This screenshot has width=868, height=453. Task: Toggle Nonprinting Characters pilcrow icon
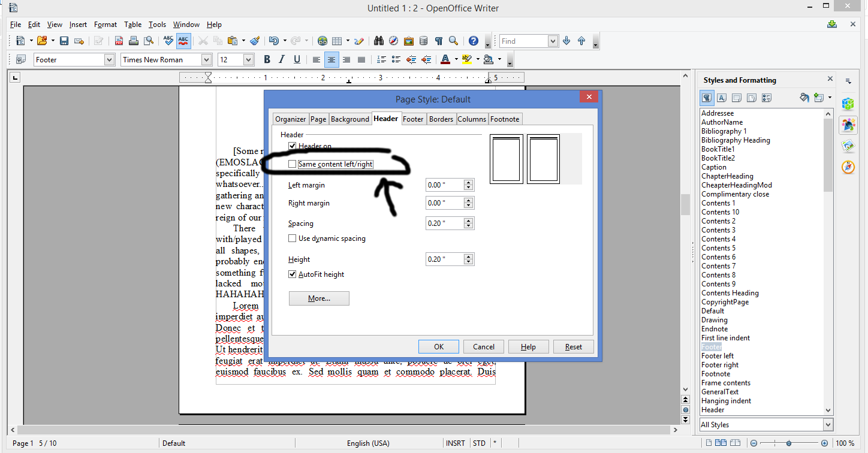[438, 41]
